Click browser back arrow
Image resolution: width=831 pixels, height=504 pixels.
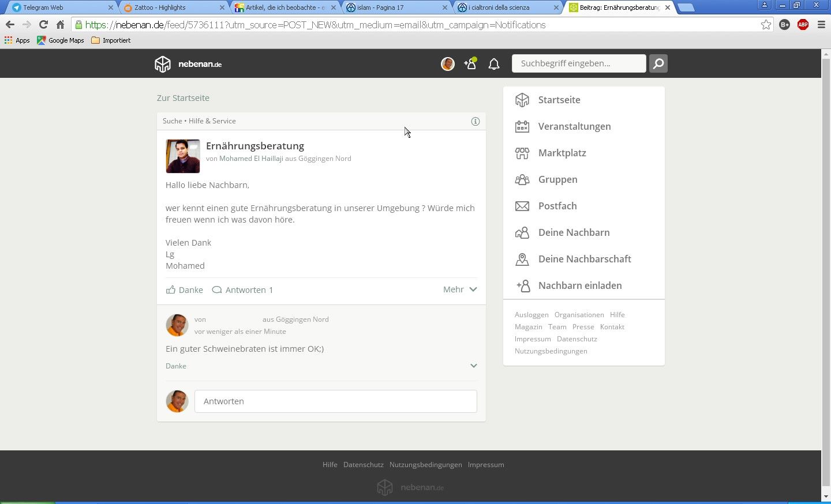click(x=10, y=25)
